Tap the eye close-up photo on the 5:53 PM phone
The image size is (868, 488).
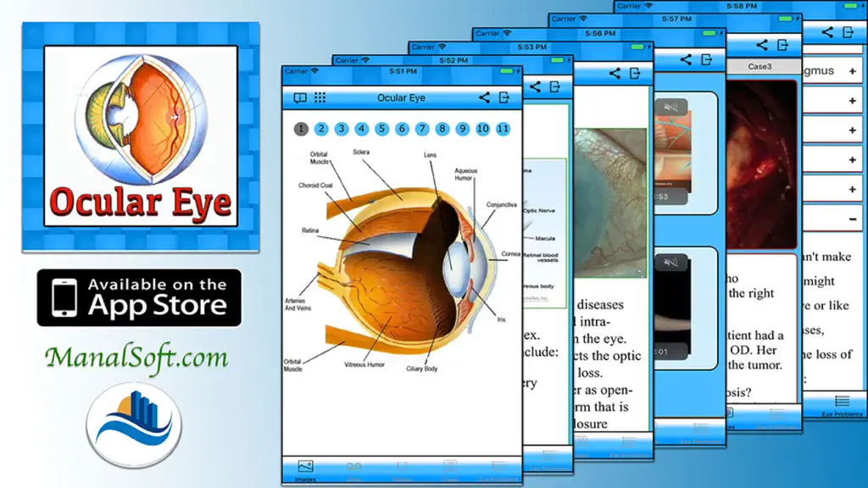[610, 202]
